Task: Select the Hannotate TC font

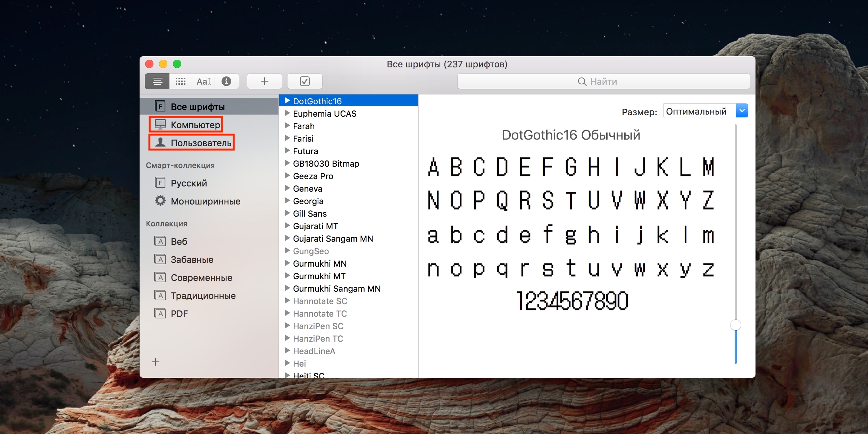Action: tap(349, 314)
